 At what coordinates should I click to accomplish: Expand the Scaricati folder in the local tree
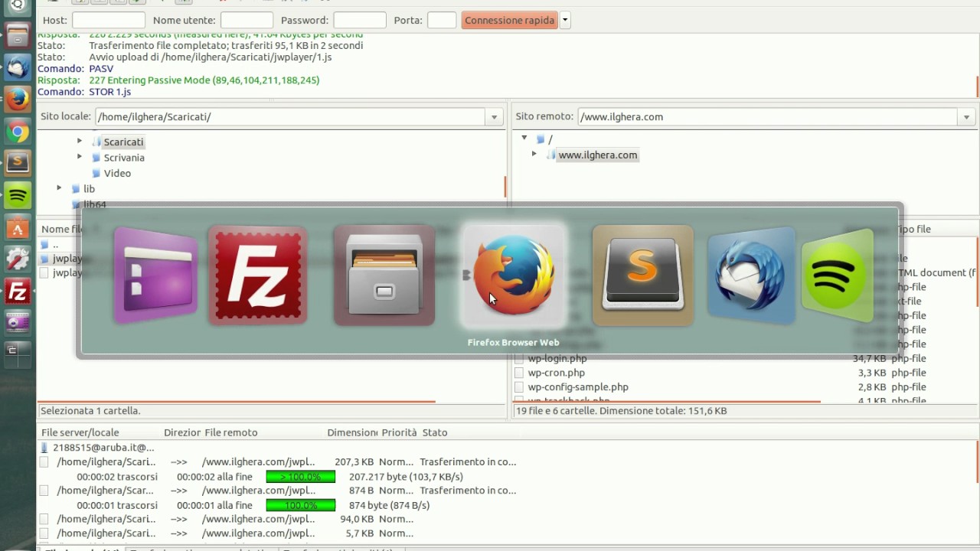[x=79, y=142]
